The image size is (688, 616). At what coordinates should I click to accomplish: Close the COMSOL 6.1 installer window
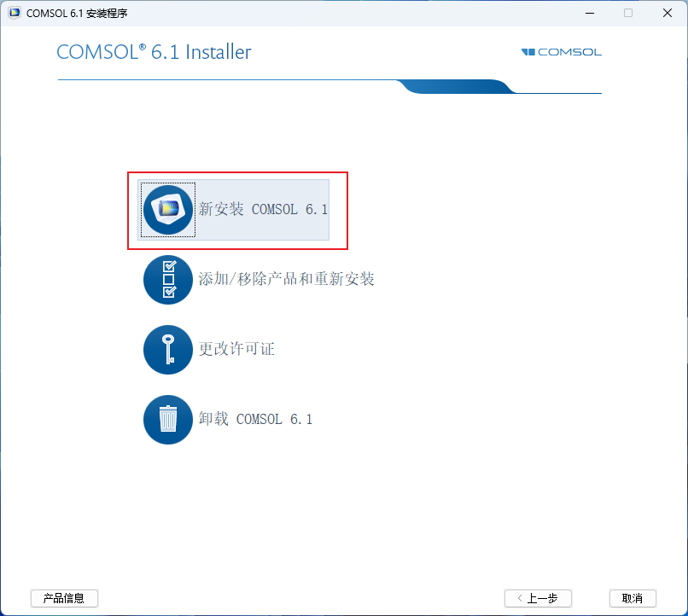tap(668, 13)
